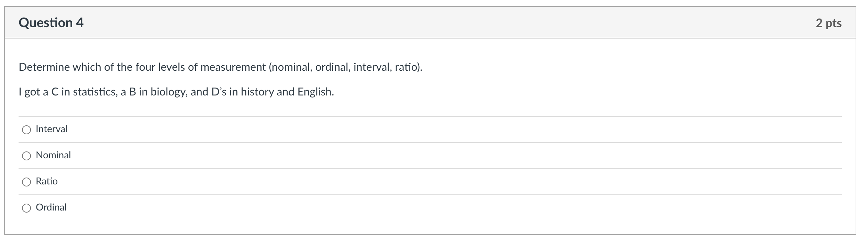The image size is (868, 250).
Task: Click the Nominal answer label text
Action: 53,155
